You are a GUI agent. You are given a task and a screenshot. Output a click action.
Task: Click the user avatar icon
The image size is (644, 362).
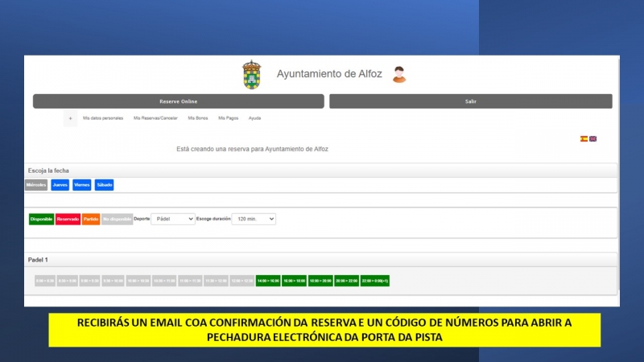[x=398, y=75]
